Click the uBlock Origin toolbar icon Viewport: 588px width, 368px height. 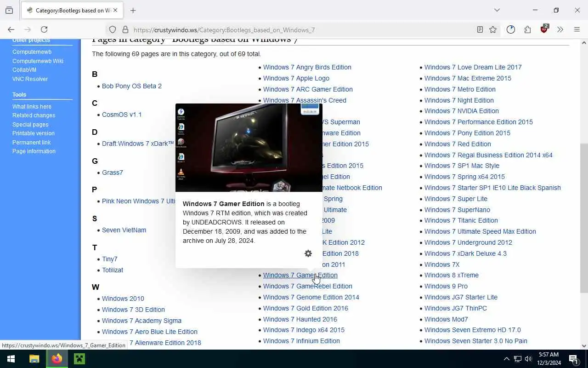(x=544, y=29)
